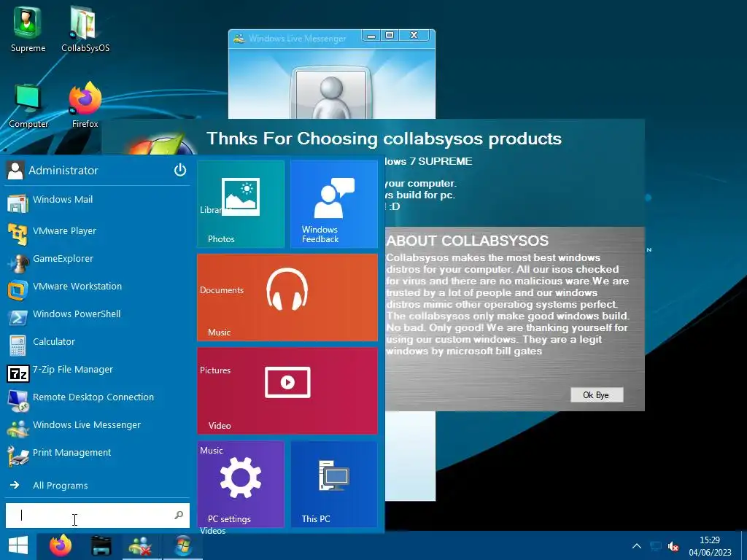Launch Firefox from the desktop
Viewport: 747px width, 560px height.
tap(85, 105)
